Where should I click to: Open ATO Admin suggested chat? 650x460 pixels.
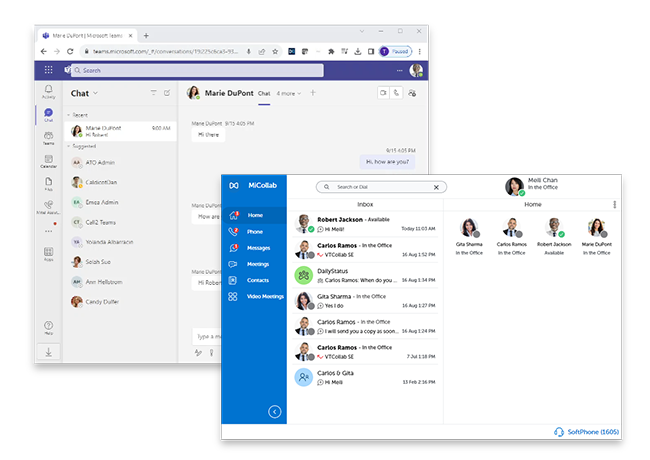click(121, 162)
